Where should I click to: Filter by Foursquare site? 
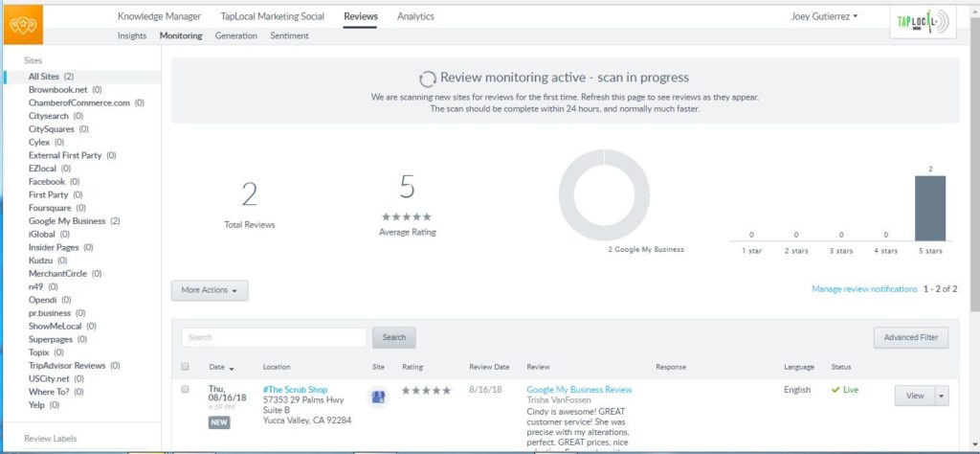[56, 208]
